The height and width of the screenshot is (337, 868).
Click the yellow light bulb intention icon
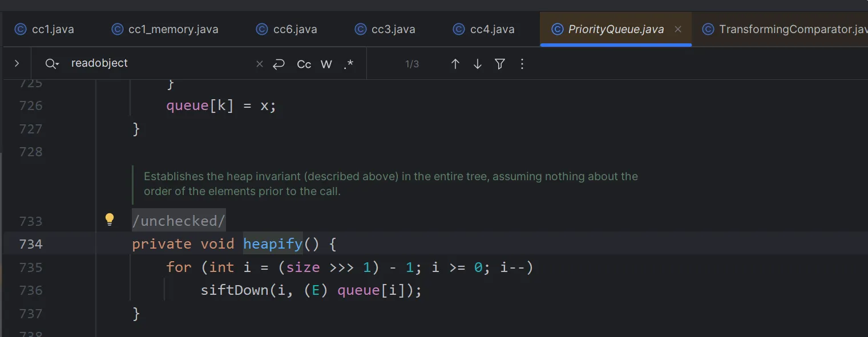(x=110, y=220)
